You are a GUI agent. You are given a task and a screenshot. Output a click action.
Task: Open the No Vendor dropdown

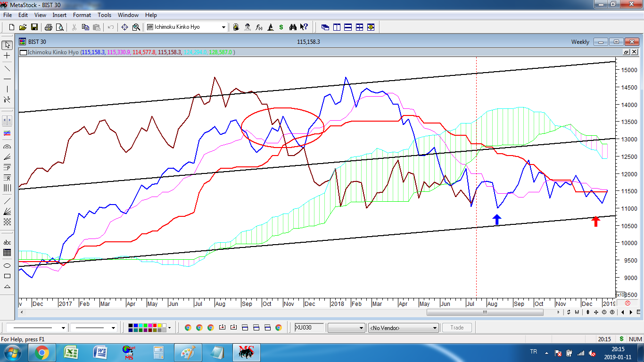point(403,328)
